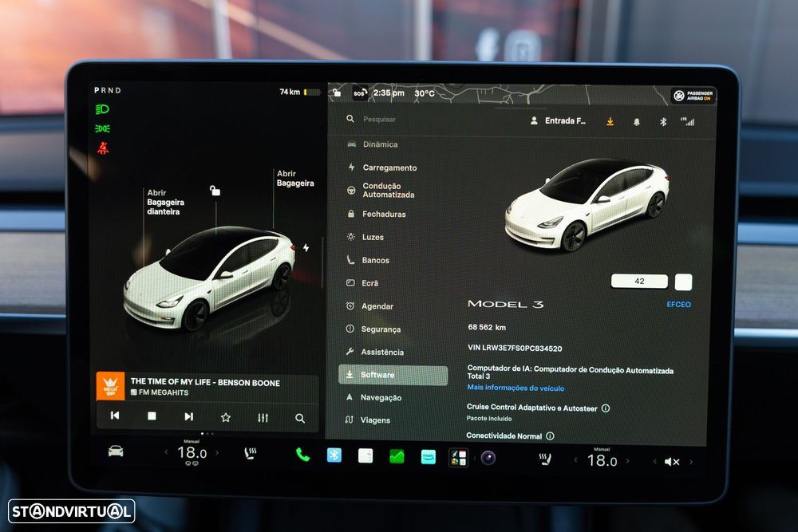Open the energy chart app

click(397, 457)
